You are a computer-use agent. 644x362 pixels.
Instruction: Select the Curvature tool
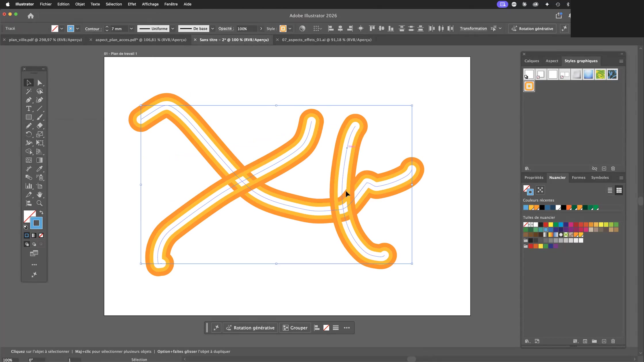[x=40, y=100]
